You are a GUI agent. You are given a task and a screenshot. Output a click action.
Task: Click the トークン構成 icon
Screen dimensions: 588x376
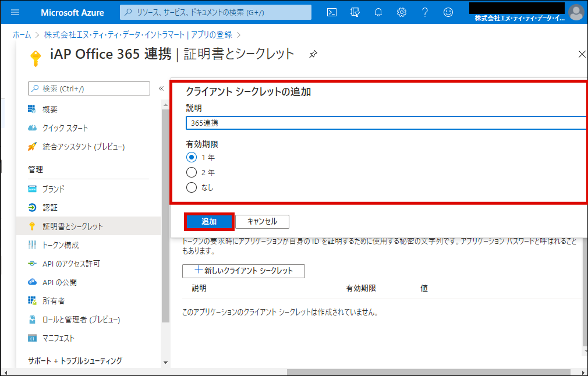pyautogui.click(x=32, y=245)
